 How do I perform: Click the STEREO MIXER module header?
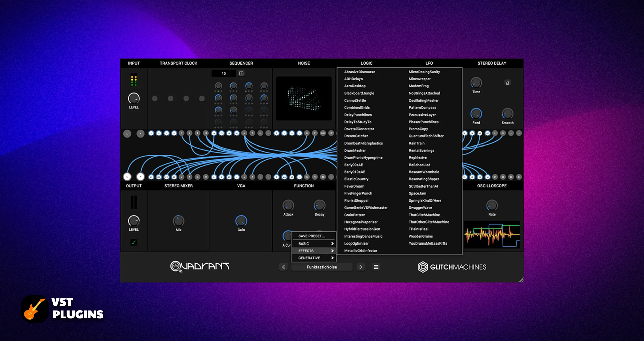pyautogui.click(x=179, y=186)
